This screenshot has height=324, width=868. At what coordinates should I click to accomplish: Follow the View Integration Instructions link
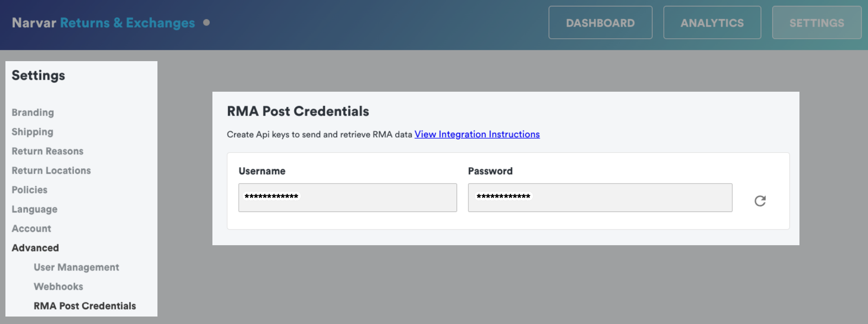coord(477,134)
